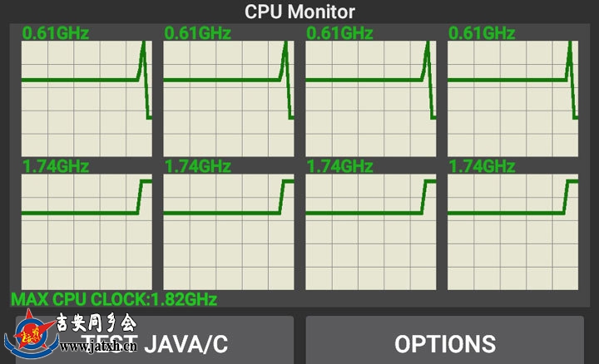Select the fourth core graph in bottom row

pyautogui.click(x=513, y=232)
